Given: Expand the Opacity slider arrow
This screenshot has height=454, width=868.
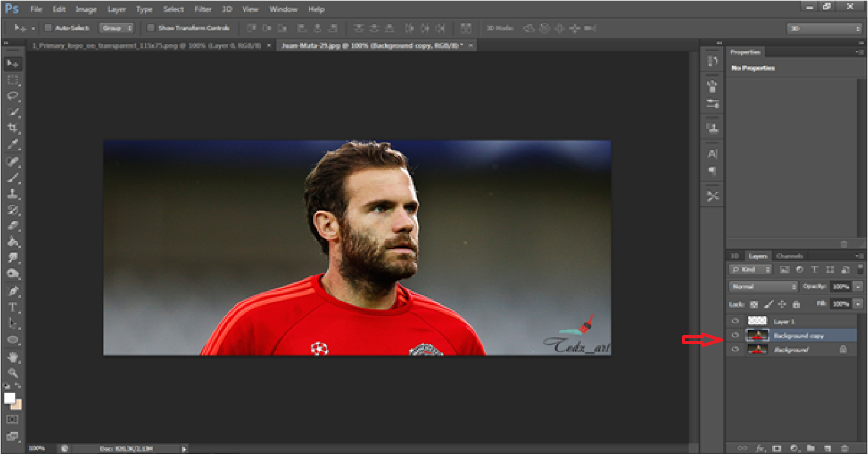Looking at the screenshot, I should coord(858,287).
